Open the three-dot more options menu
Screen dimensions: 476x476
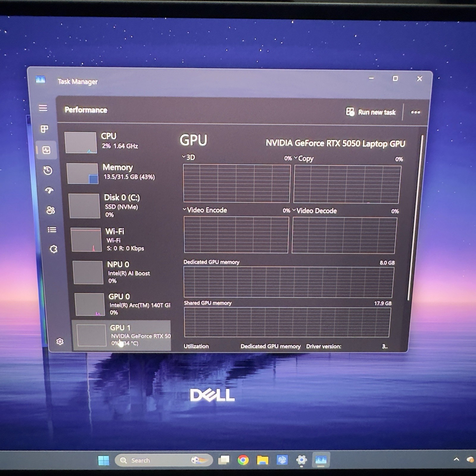(415, 112)
